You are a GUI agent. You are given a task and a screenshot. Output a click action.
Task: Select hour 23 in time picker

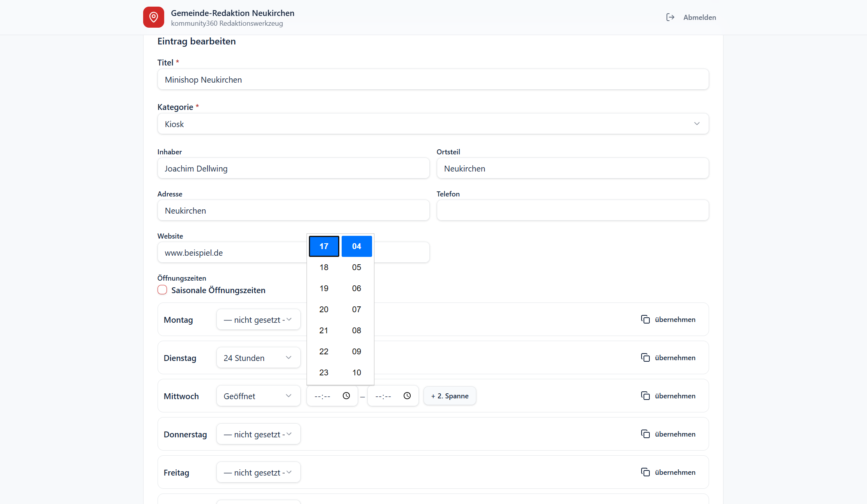pos(324,373)
